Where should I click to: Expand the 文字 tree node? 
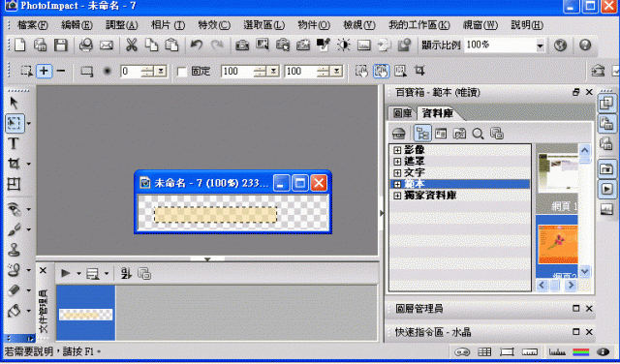pyautogui.click(x=397, y=172)
